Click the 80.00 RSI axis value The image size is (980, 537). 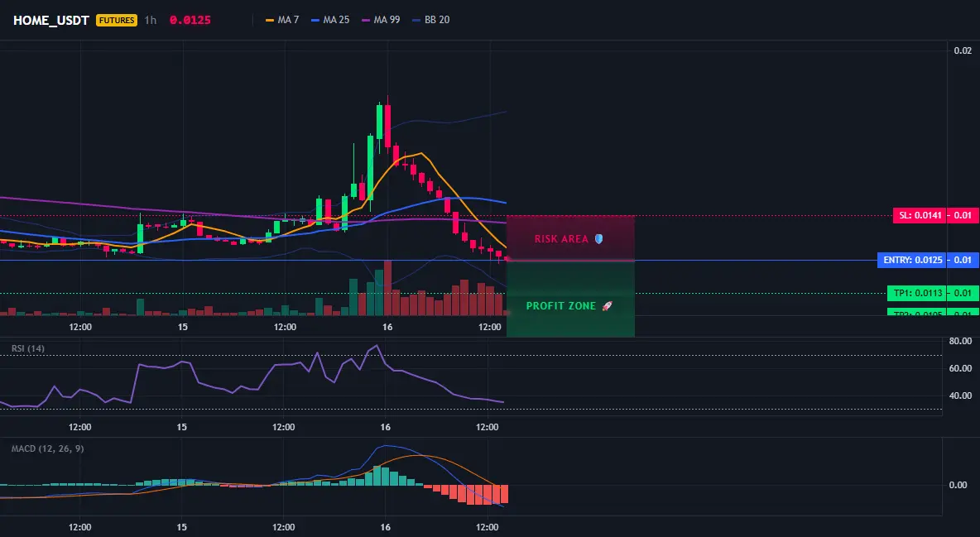click(960, 342)
